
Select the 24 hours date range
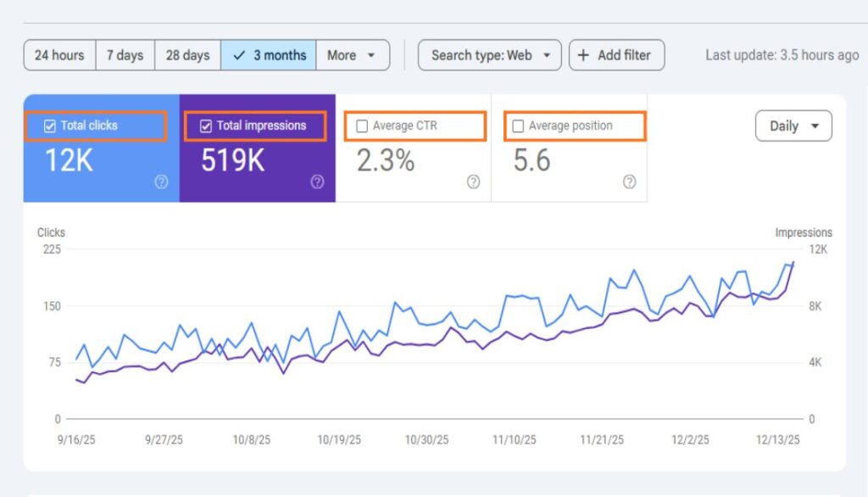click(x=59, y=55)
